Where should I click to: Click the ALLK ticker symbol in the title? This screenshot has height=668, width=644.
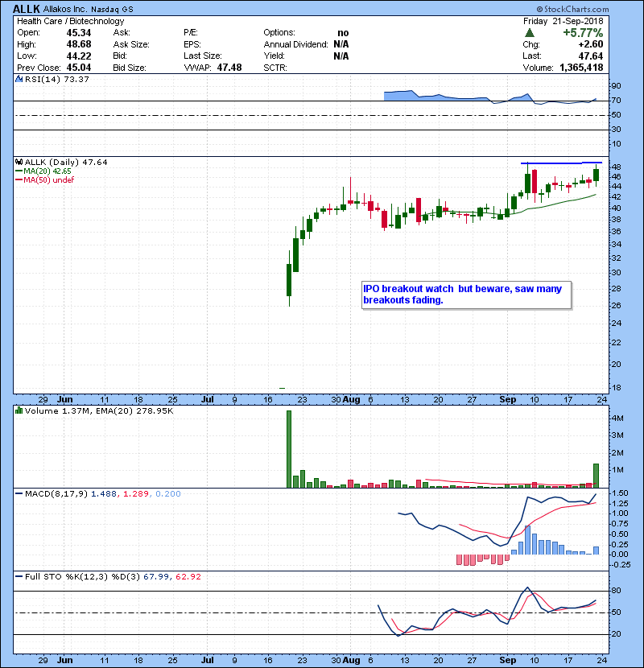pos(27,9)
